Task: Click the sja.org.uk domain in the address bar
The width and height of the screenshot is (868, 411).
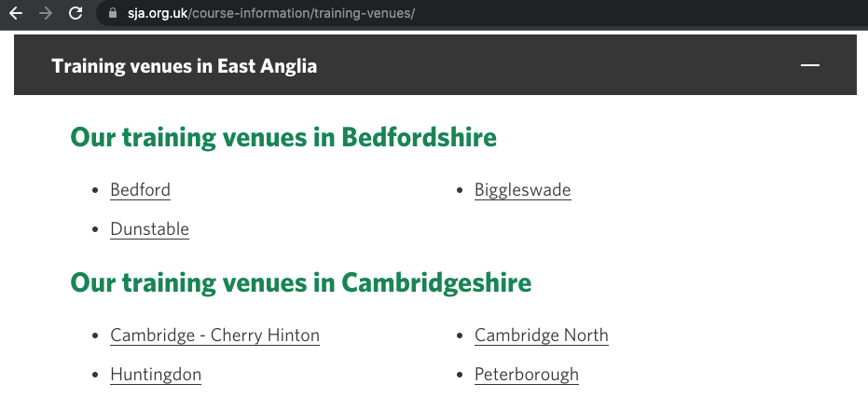Action: coord(158,14)
